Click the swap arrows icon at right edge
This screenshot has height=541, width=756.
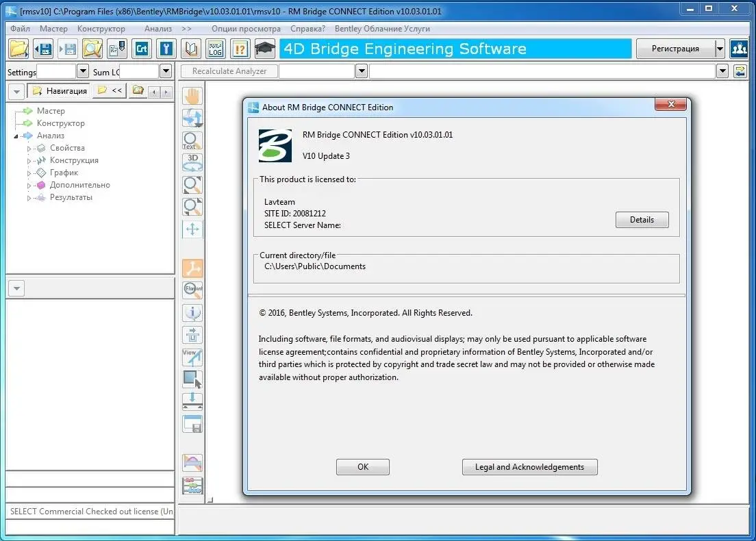(x=740, y=71)
